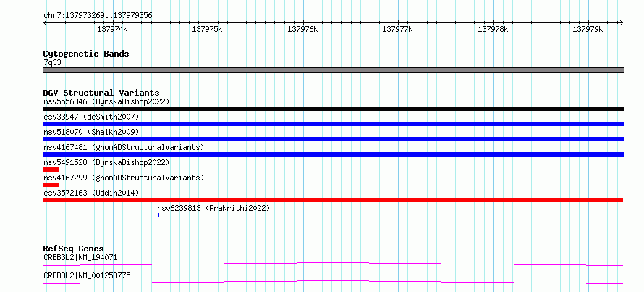The width and height of the screenshot is (644, 292).
Task: Click the 7q33 band label
Action: tap(52, 63)
